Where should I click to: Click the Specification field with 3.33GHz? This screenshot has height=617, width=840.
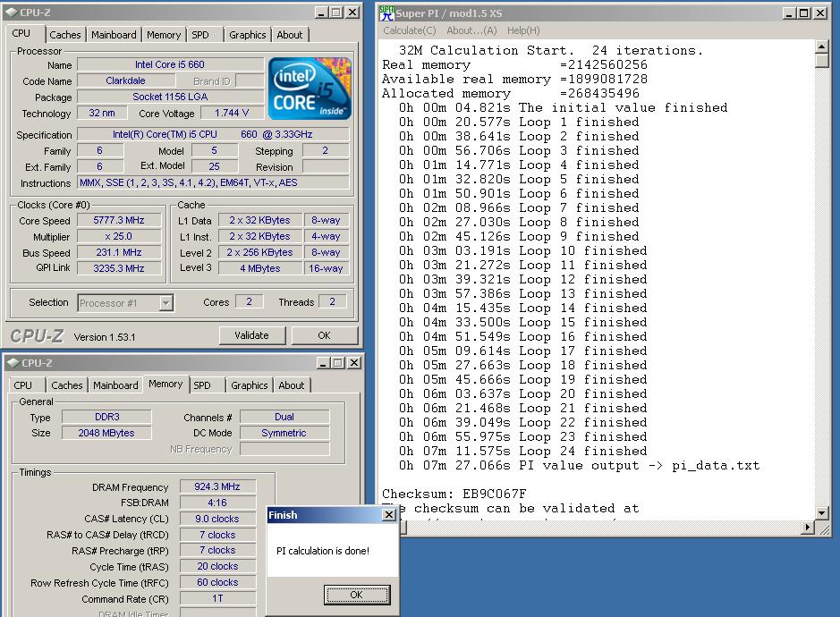point(213,134)
